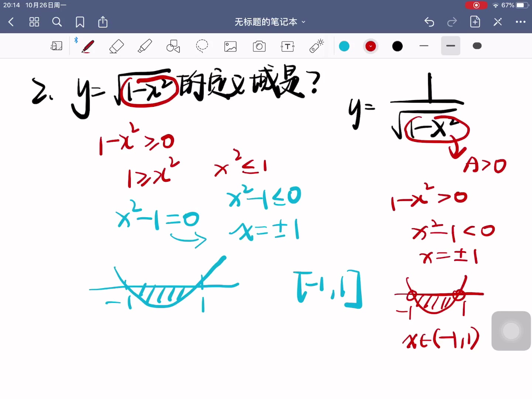Expand the red color options
The height and width of the screenshot is (399, 532).
tap(371, 46)
